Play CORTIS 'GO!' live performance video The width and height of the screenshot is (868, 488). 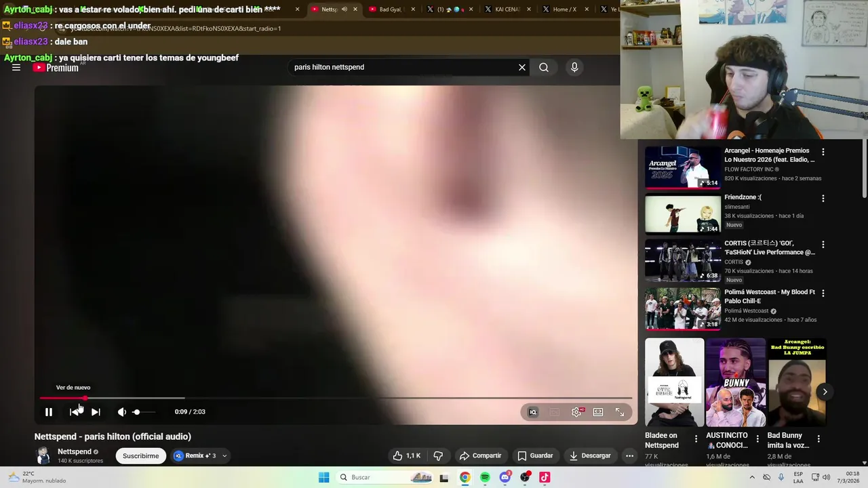682,260
